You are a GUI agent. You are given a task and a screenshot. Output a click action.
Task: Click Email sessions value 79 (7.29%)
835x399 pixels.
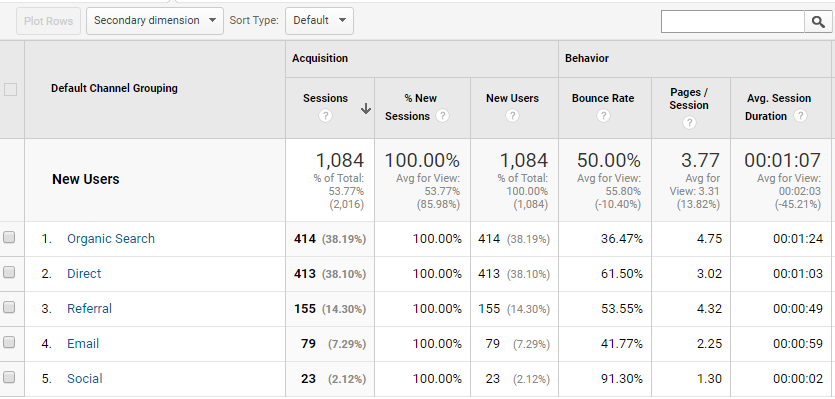tap(333, 344)
